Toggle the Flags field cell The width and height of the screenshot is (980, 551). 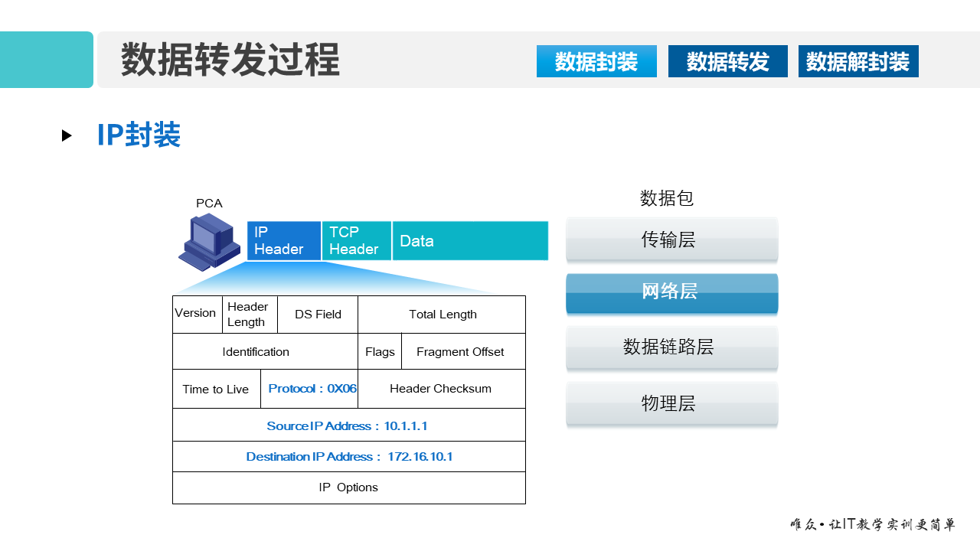[x=380, y=351]
